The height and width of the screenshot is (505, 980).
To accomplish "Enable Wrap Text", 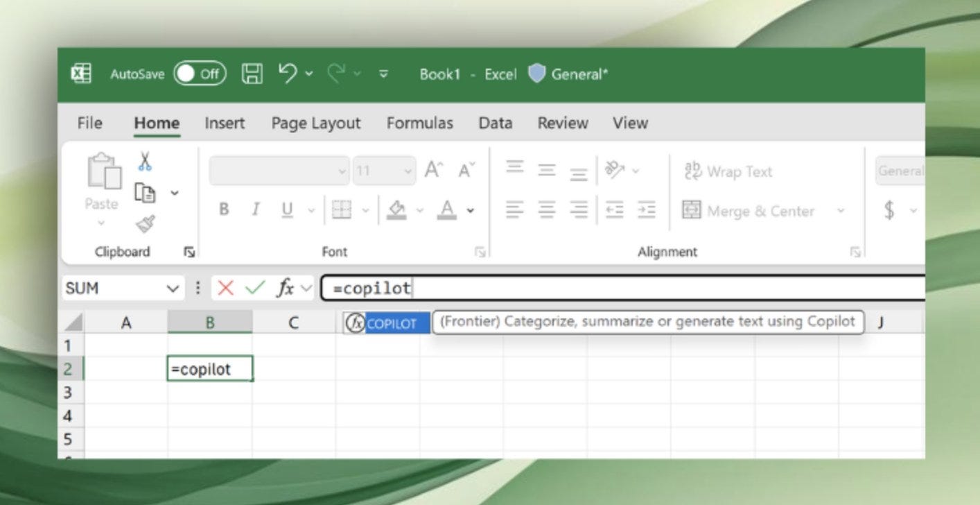I will [736, 171].
